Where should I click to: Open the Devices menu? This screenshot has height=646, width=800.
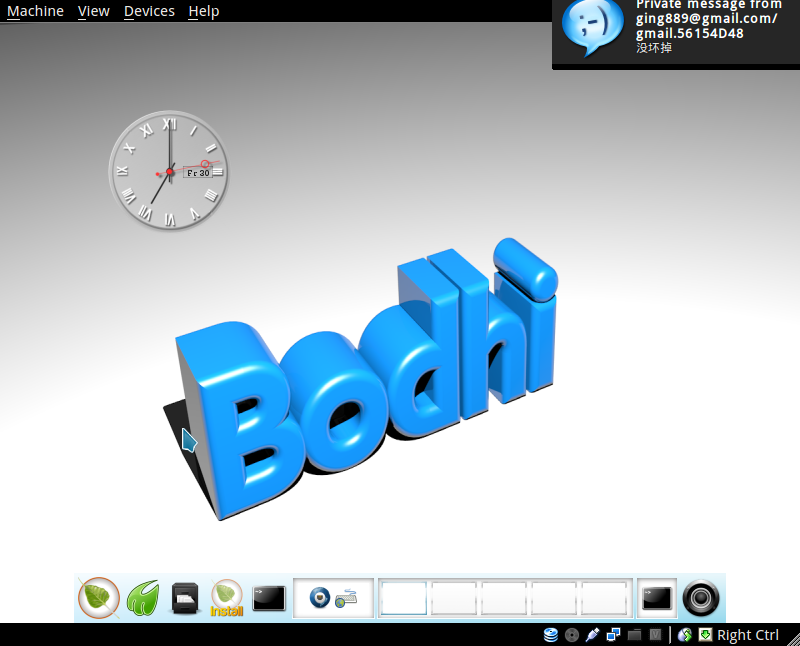click(x=149, y=11)
